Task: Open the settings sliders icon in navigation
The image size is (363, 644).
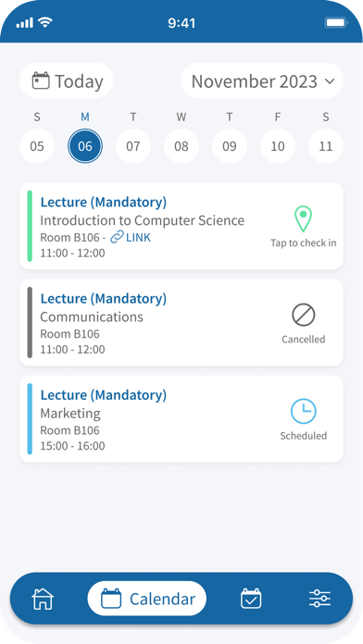Action: click(319, 599)
